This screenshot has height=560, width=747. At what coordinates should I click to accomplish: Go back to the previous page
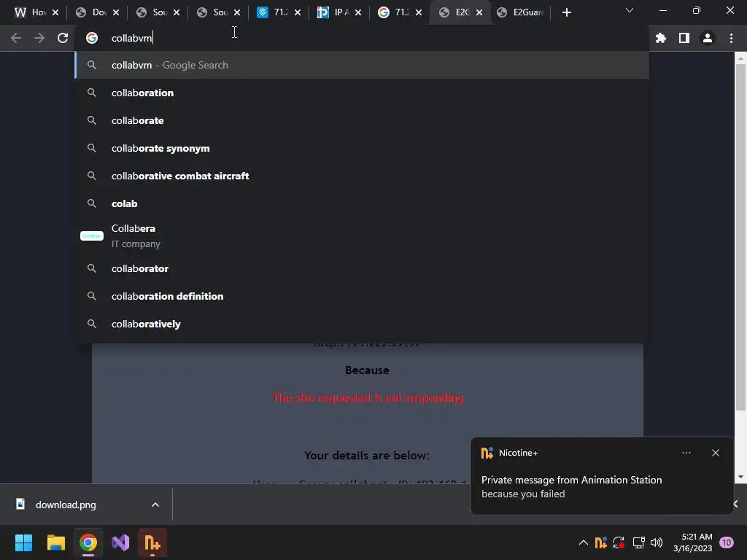(x=16, y=38)
